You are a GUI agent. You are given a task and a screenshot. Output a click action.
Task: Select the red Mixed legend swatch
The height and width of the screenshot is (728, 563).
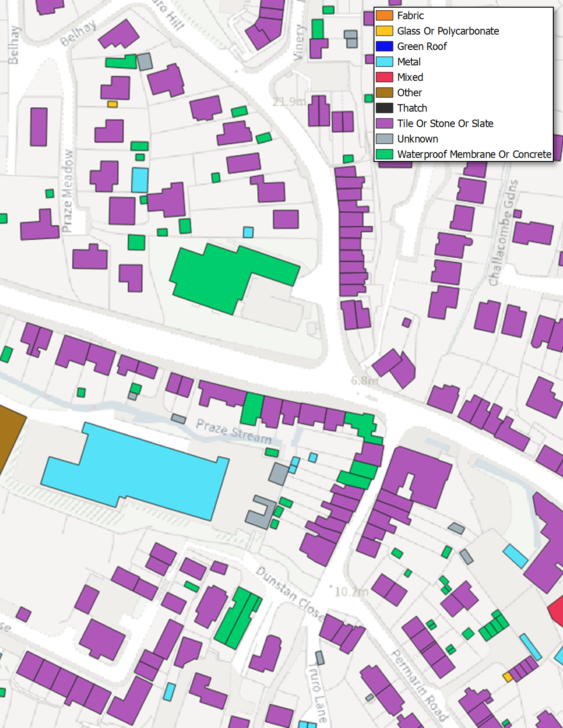point(384,77)
